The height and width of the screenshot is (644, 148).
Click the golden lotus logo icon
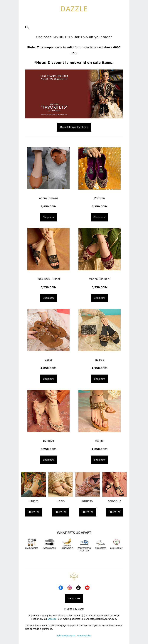tap(74, 576)
